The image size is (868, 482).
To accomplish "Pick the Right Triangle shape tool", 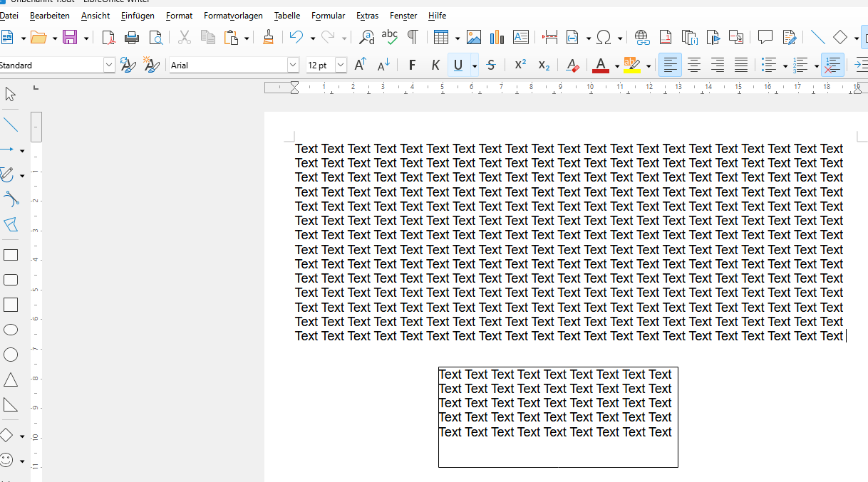I will coord(11,404).
